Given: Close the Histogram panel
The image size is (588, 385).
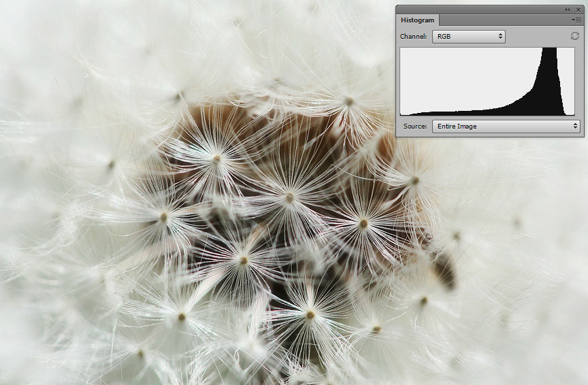Looking at the screenshot, I should coord(578,10).
